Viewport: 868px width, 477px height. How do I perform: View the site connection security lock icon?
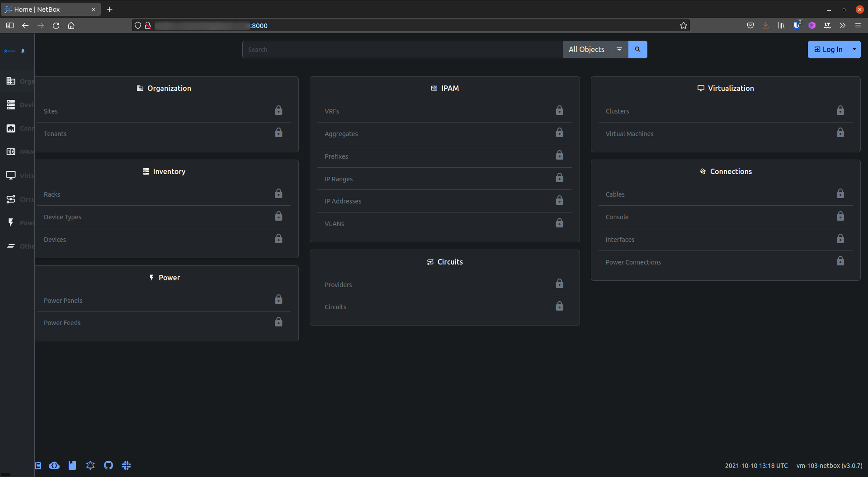coord(148,25)
